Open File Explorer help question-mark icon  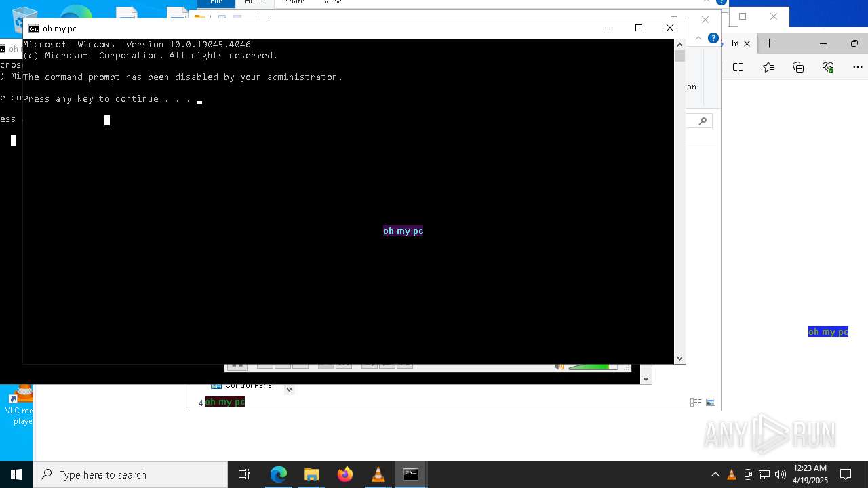coord(713,38)
